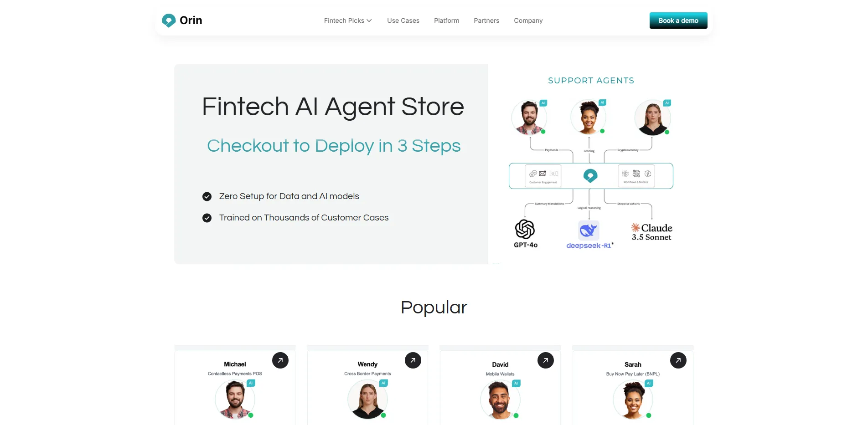Select Sarah's Buy Now Pay Later avatar

633,399
